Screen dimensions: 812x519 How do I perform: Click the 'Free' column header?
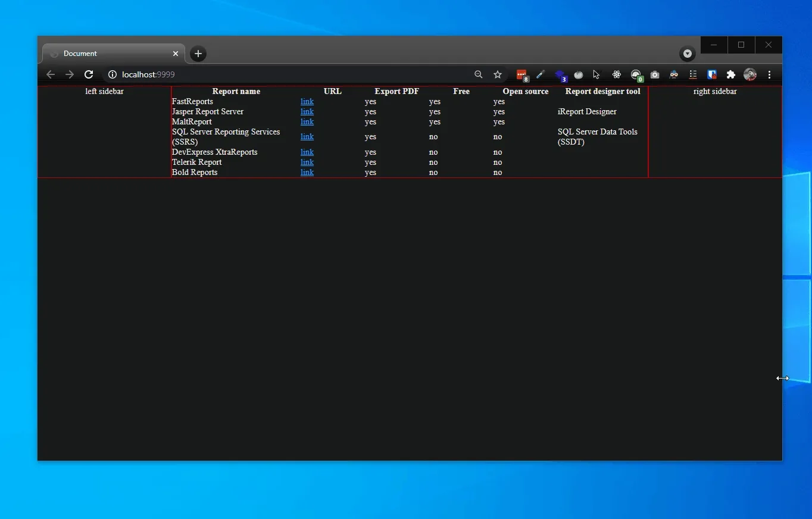pyautogui.click(x=461, y=92)
